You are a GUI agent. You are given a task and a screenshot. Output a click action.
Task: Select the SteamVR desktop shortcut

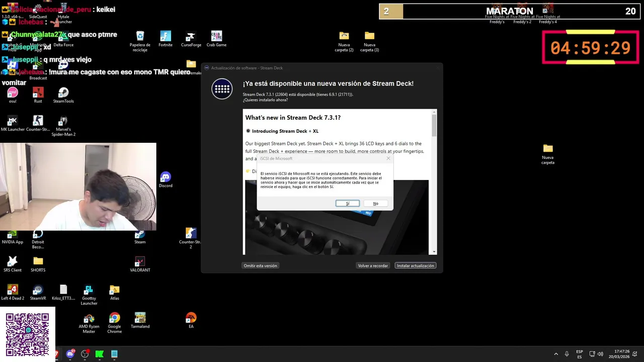38,292
